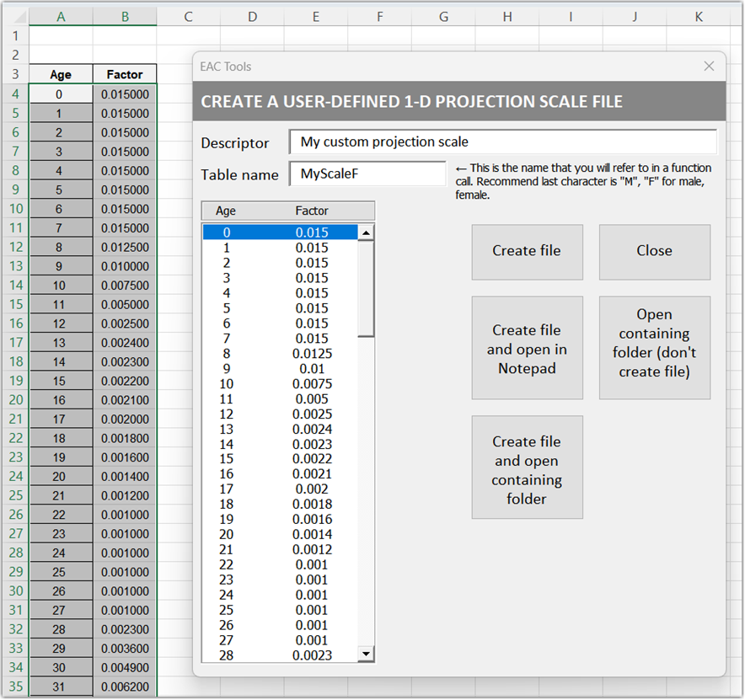Click cell B25 with value 0.001200
The width and height of the screenshot is (745, 700).
125,495
